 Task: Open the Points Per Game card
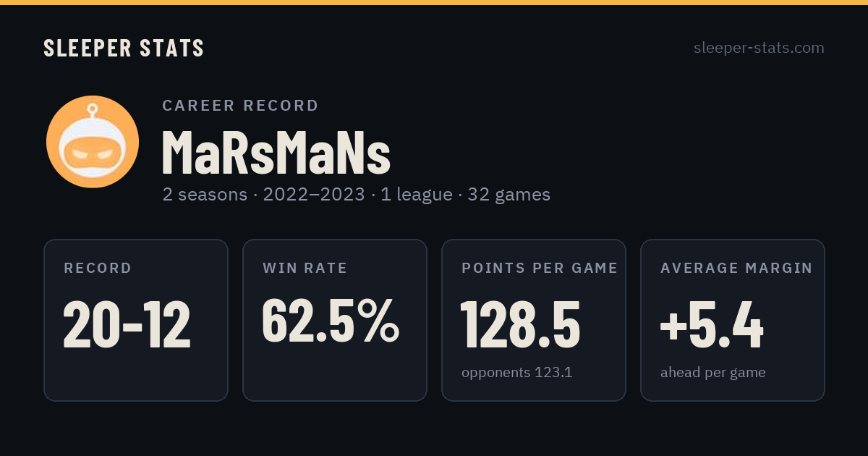(534, 320)
